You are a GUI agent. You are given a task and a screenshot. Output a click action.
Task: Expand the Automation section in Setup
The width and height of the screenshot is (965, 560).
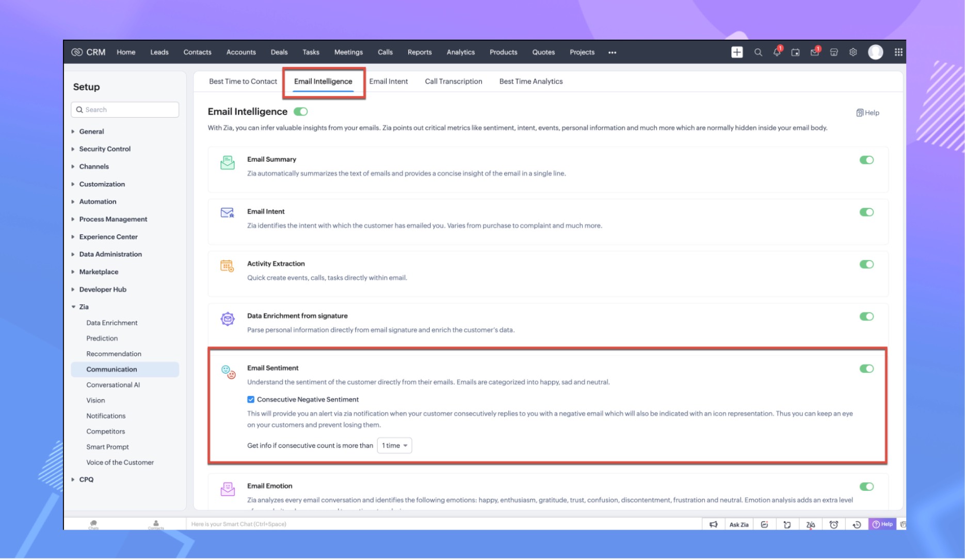98,202
